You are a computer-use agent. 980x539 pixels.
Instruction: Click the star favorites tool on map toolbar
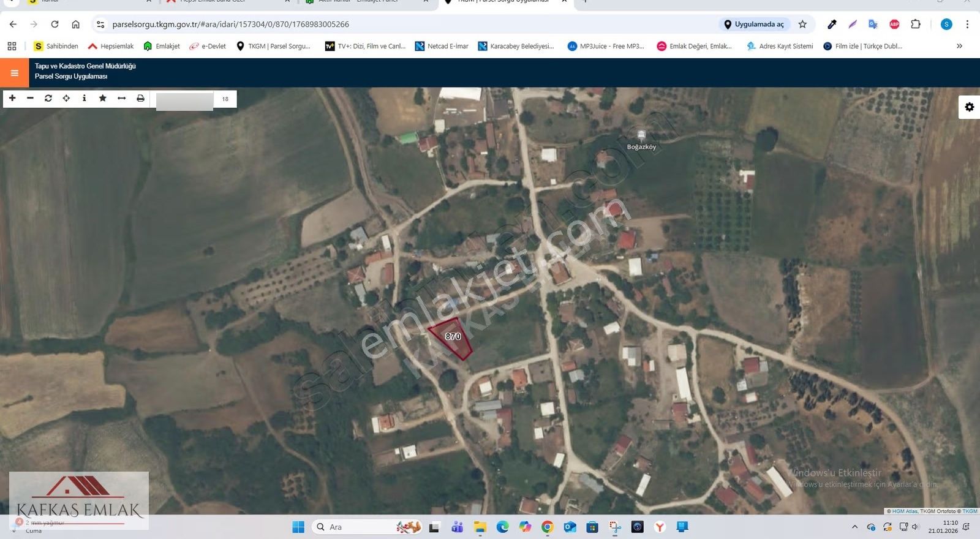(x=103, y=99)
